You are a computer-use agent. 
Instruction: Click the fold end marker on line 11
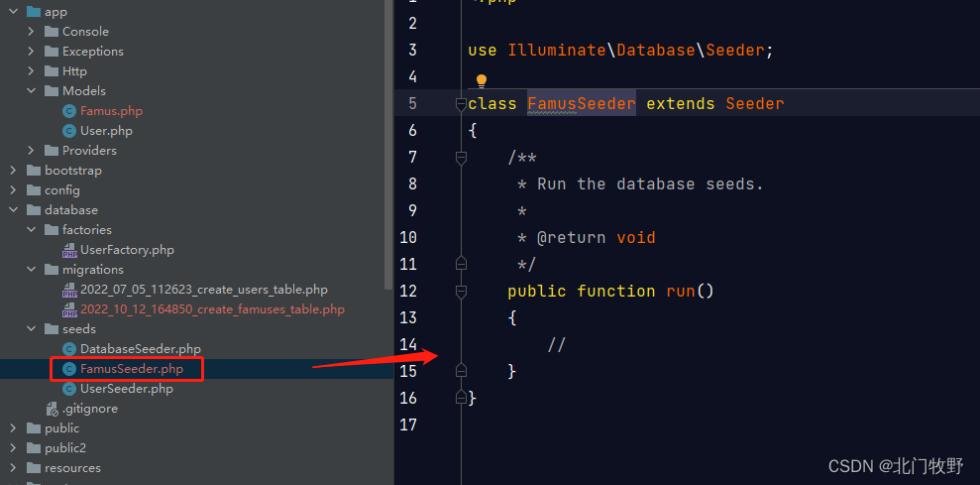tap(461, 264)
